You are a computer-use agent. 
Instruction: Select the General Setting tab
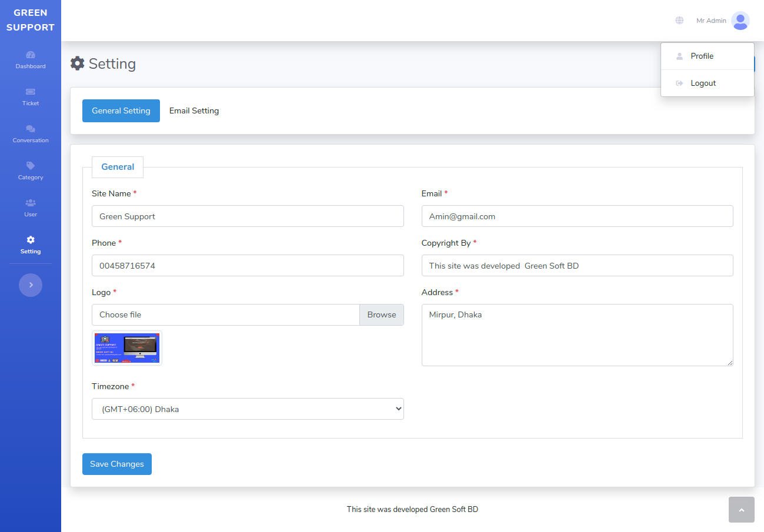coord(121,111)
